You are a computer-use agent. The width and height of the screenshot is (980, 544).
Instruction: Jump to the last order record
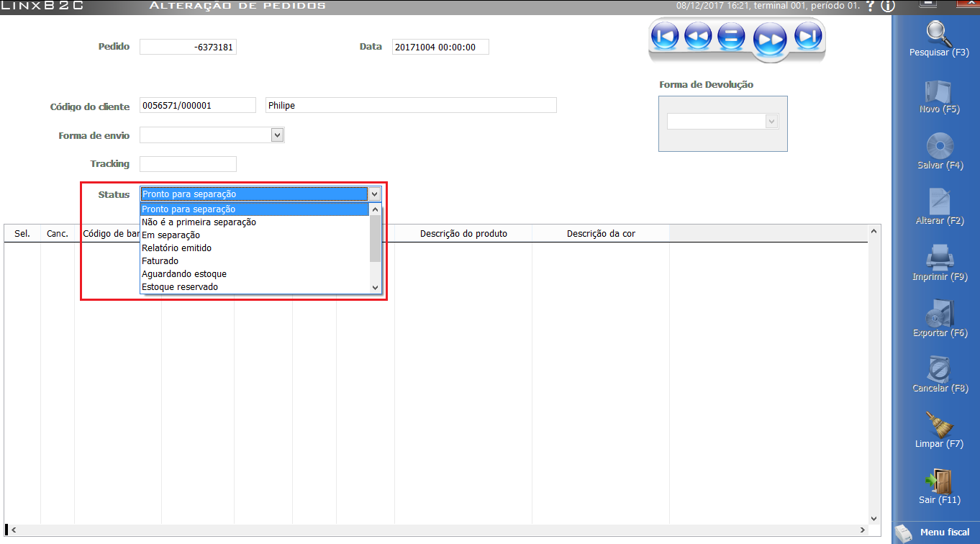(808, 35)
